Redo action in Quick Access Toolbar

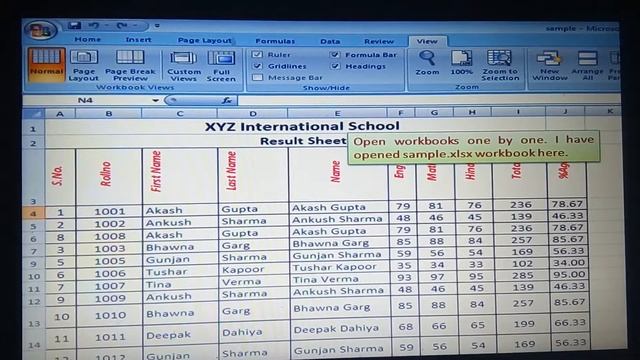tap(122, 26)
